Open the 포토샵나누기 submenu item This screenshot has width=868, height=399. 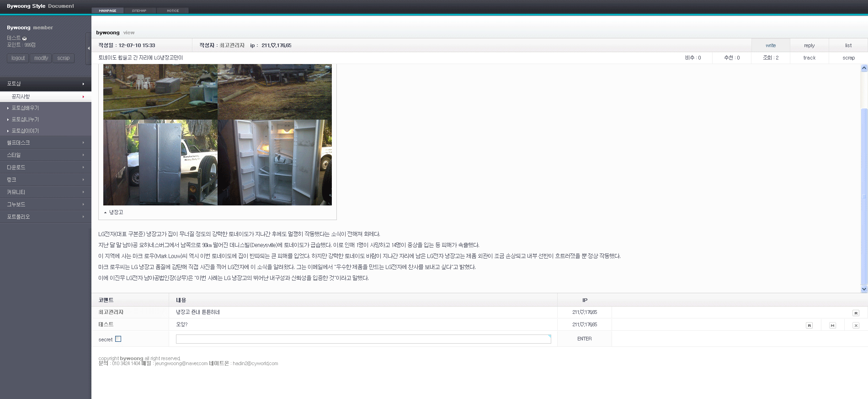[x=25, y=119]
